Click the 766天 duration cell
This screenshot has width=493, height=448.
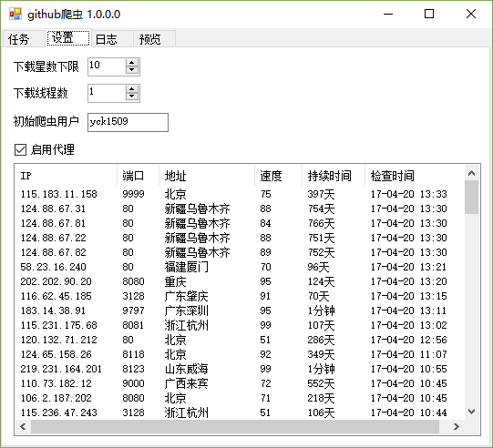click(x=321, y=223)
